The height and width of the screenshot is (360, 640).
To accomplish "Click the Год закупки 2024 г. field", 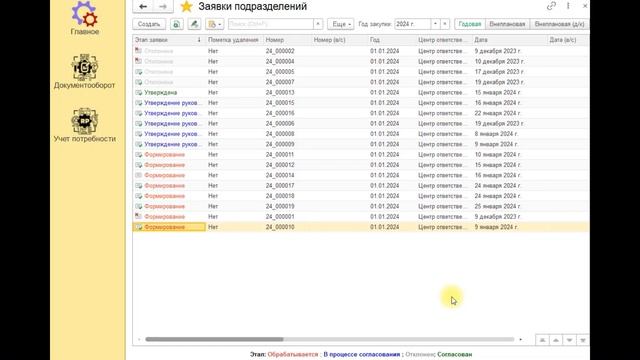I will tap(412, 24).
